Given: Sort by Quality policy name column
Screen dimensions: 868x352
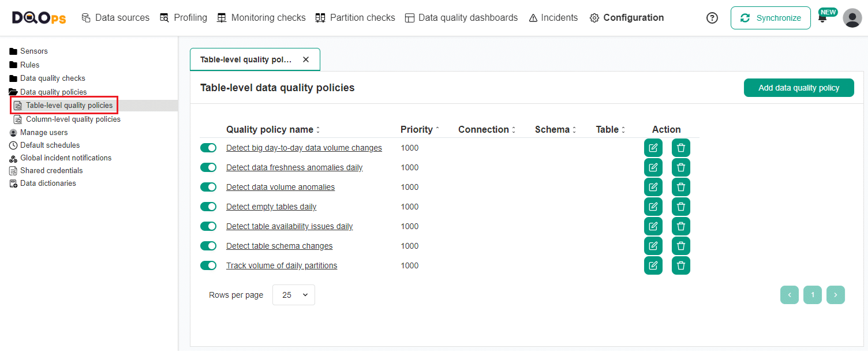Looking at the screenshot, I should [x=273, y=130].
